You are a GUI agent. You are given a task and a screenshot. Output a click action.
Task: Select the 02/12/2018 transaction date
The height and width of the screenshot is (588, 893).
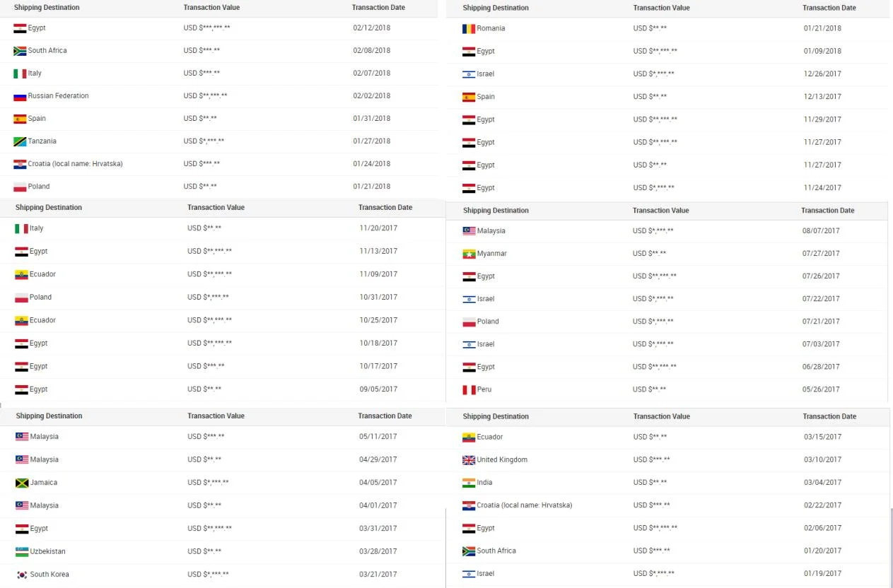(x=371, y=28)
